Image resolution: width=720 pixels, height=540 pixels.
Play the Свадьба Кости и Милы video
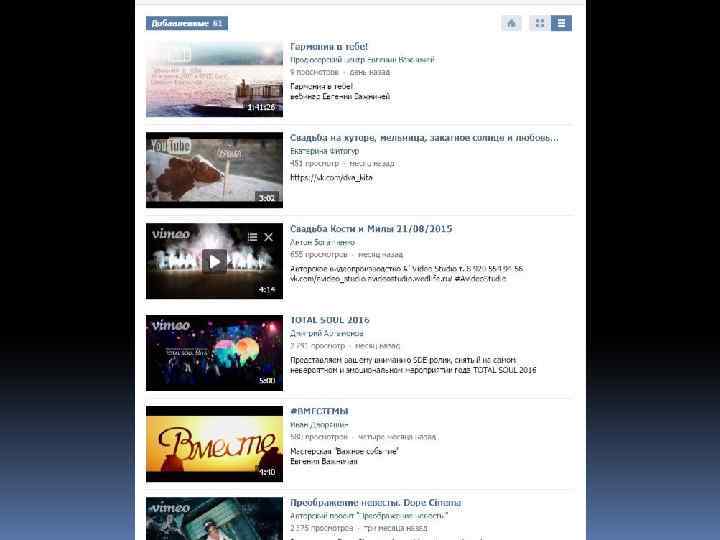coord(214,261)
